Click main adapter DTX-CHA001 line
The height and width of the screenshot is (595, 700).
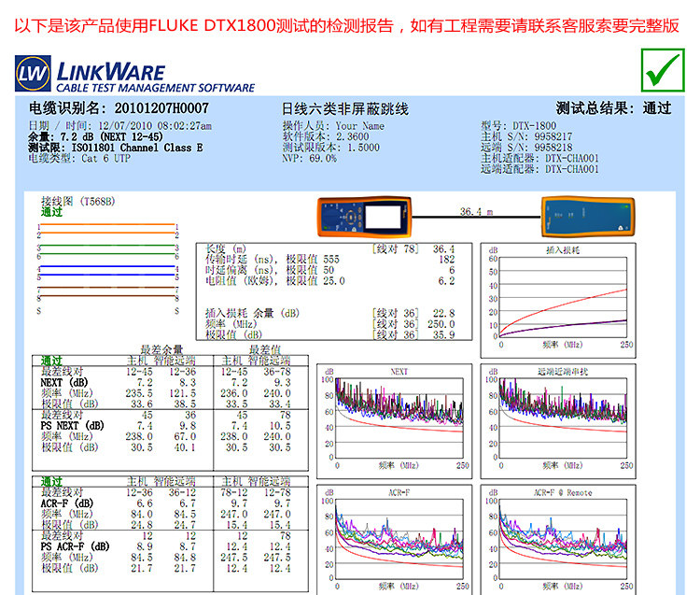(x=539, y=158)
